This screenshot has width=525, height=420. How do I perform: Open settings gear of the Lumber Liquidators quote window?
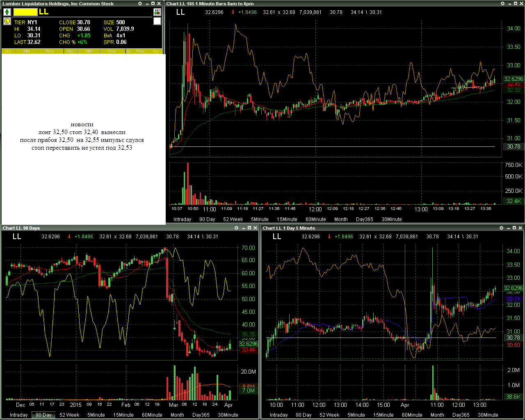140,4
